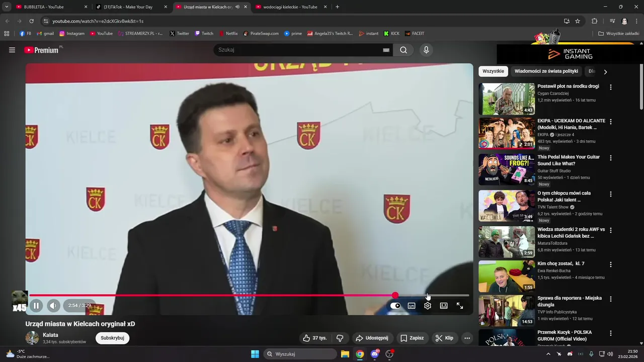Viewport: 644px width, 362px height.
Task: Click the search magnifier button
Action: point(404,50)
